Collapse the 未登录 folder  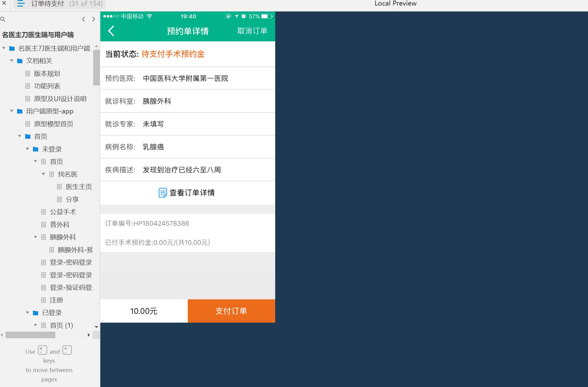click(28, 149)
